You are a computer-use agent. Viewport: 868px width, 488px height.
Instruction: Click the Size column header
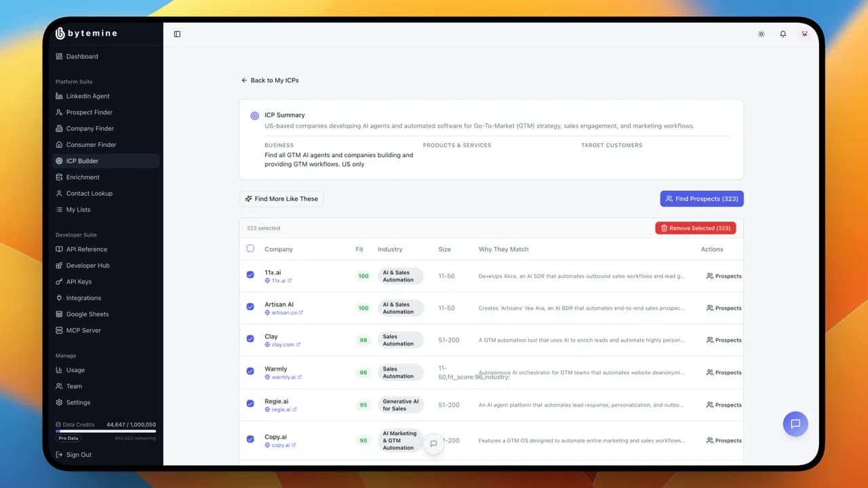pos(444,249)
